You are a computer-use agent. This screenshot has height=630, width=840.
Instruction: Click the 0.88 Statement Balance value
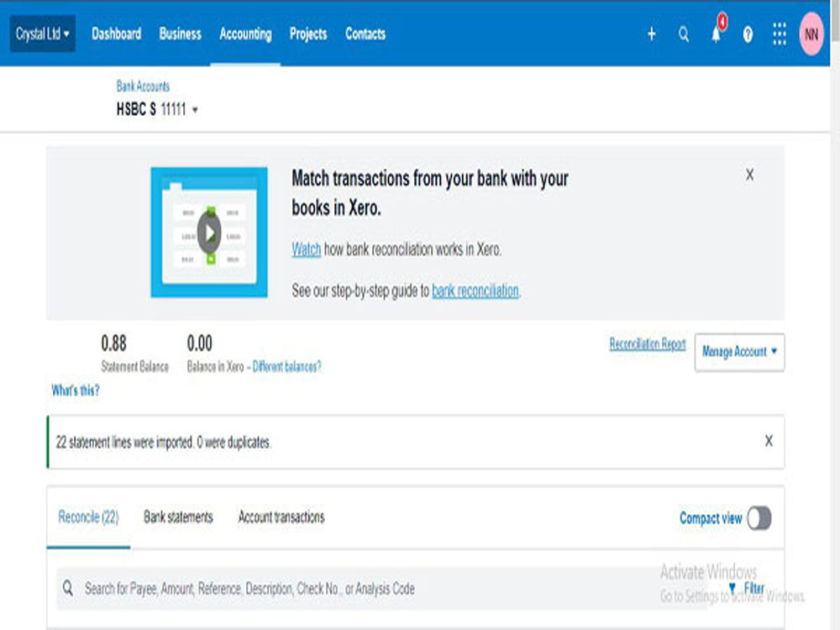pyautogui.click(x=113, y=343)
